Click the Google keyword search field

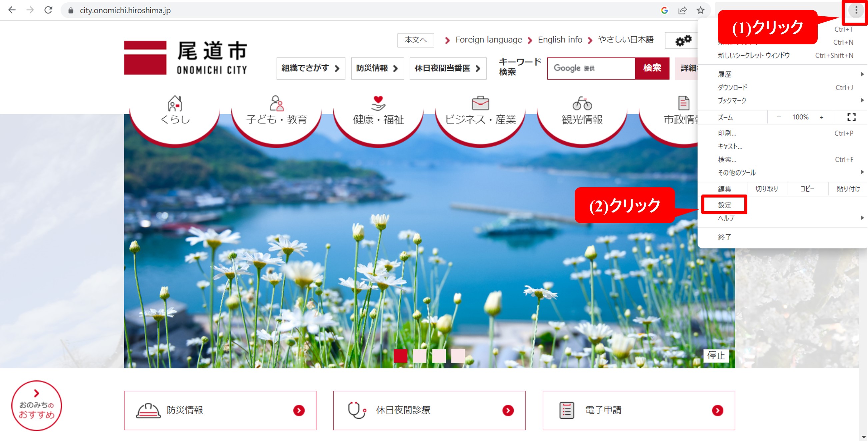pyautogui.click(x=591, y=68)
